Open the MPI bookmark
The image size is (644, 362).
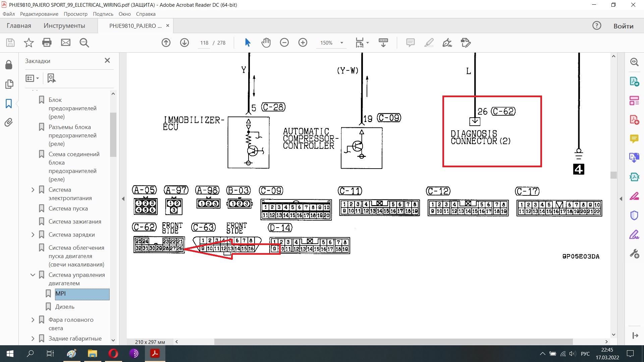[x=82, y=294]
